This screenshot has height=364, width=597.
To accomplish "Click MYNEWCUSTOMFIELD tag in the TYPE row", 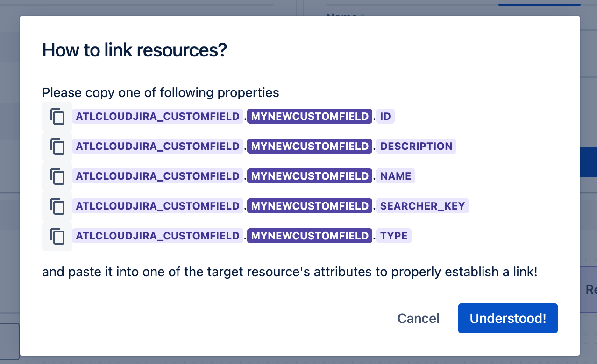I will tap(310, 236).
